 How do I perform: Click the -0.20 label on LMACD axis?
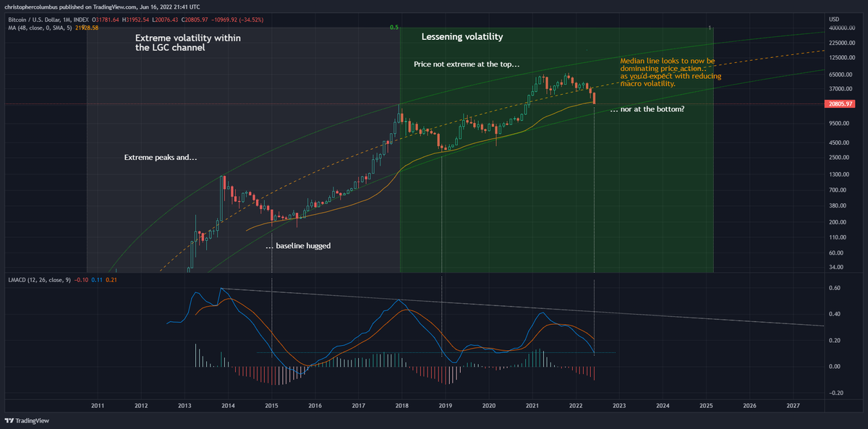click(835, 393)
